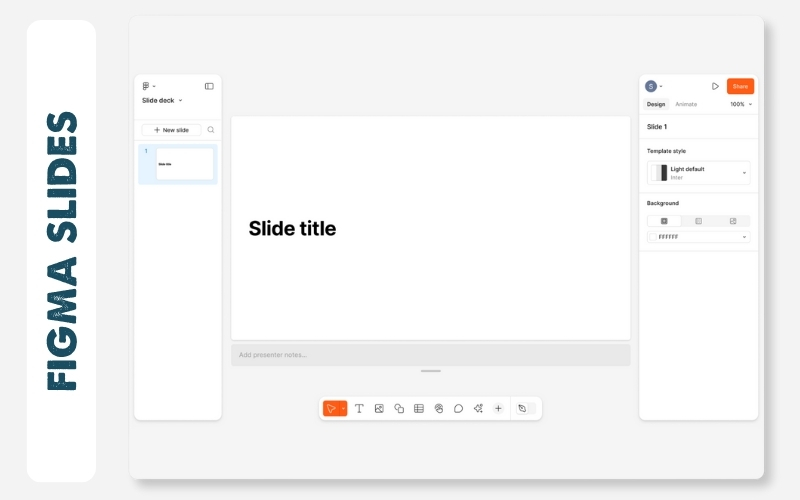Select the Text tool

tap(359, 409)
